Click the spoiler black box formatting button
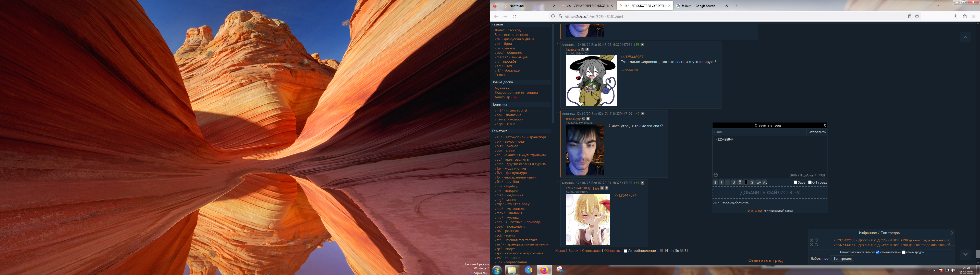The image size is (980, 275). [746, 183]
